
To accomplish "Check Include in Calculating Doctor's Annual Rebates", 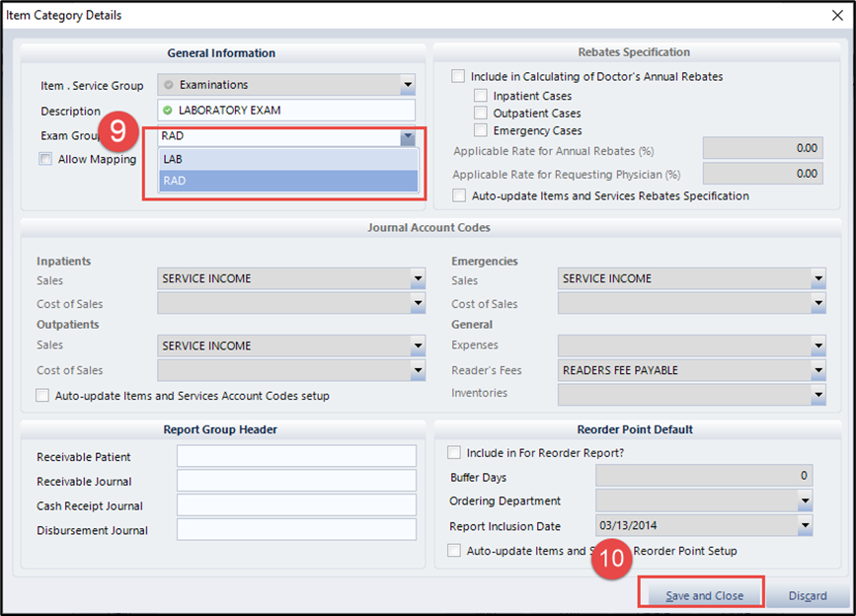I will point(458,76).
